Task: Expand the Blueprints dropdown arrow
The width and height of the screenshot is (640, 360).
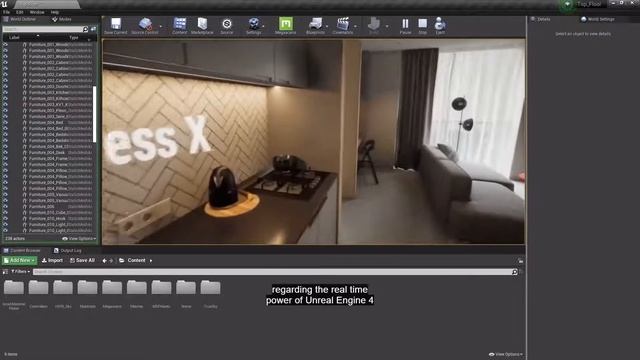Action: (327, 26)
